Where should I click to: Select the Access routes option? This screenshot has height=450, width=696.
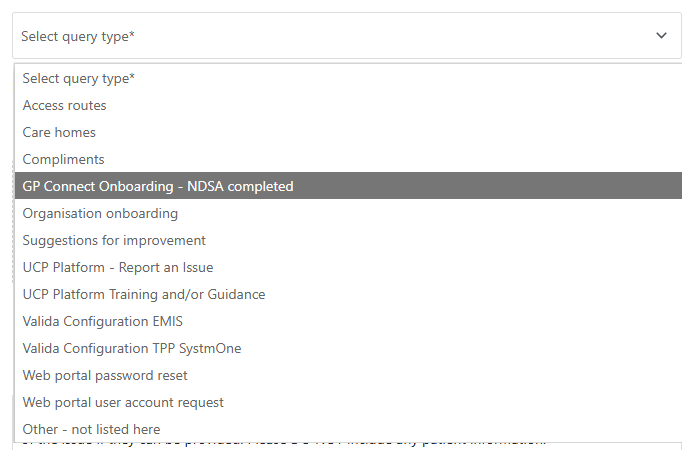point(65,105)
